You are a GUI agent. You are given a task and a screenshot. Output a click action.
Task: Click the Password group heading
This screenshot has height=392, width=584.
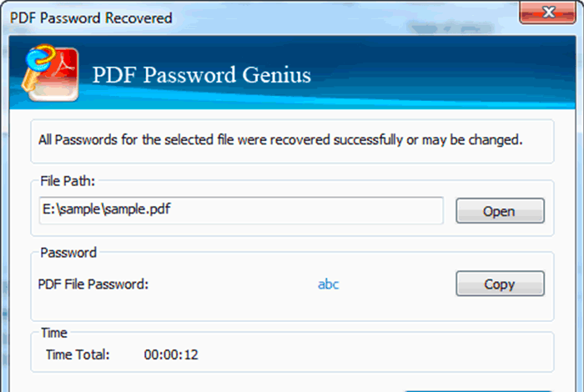(68, 253)
